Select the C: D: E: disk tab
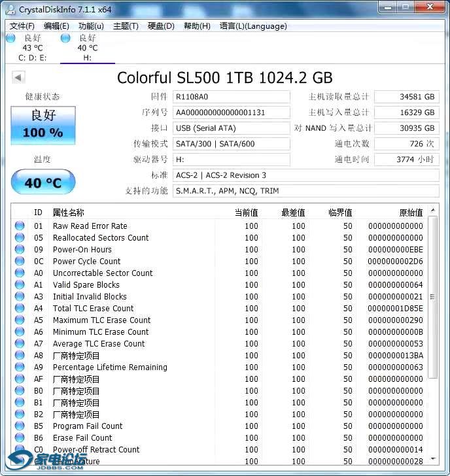Screen dimensions: 450x476 33,48
